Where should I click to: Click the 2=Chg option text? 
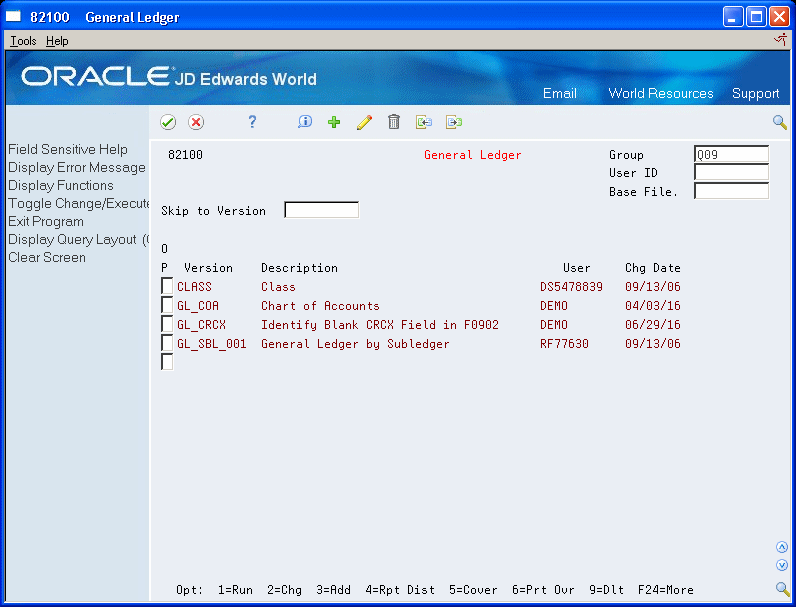[x=284, y=590]
